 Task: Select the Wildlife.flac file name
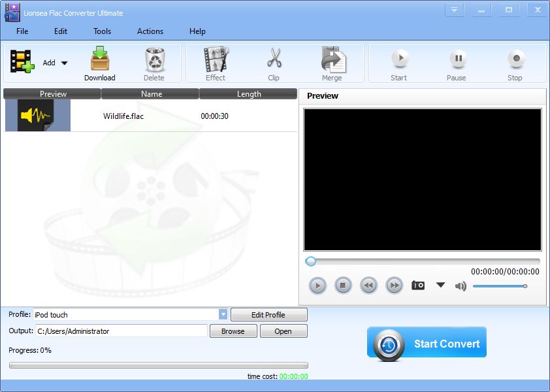coord(123,116)
